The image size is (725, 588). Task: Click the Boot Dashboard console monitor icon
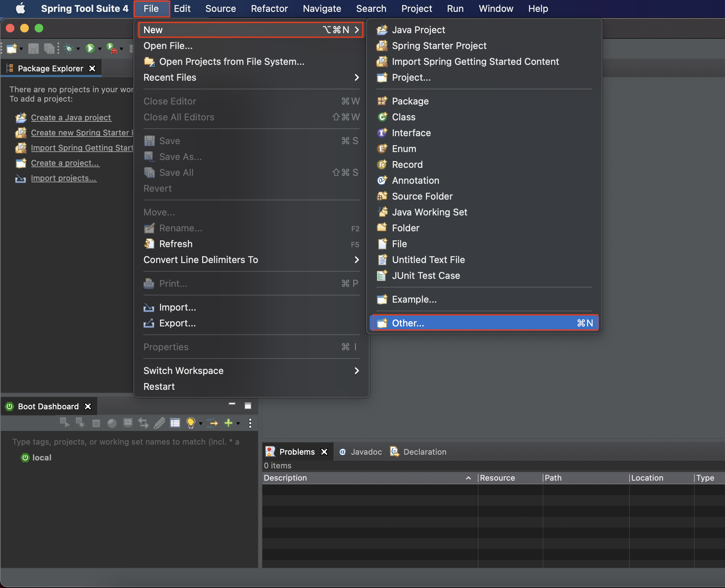[x=128, y=423]
